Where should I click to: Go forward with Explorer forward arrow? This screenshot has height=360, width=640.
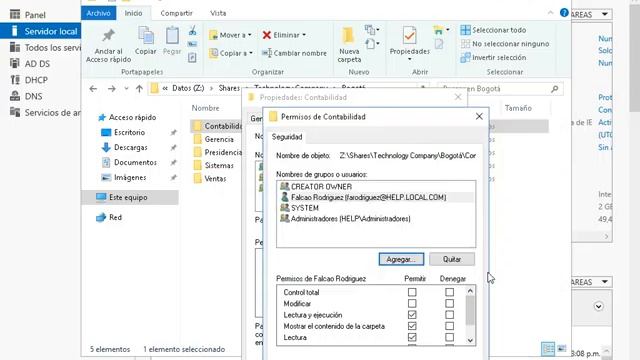pyautogui.click(x=111, y=89)
